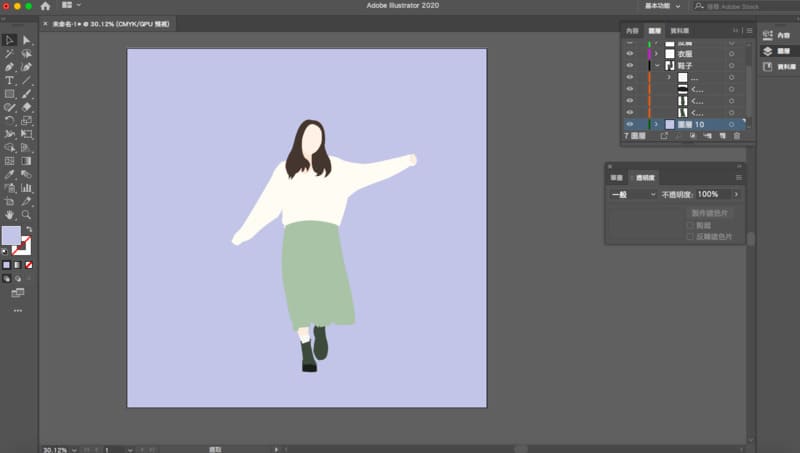Click the opacity 100% field

click(713, 194)
